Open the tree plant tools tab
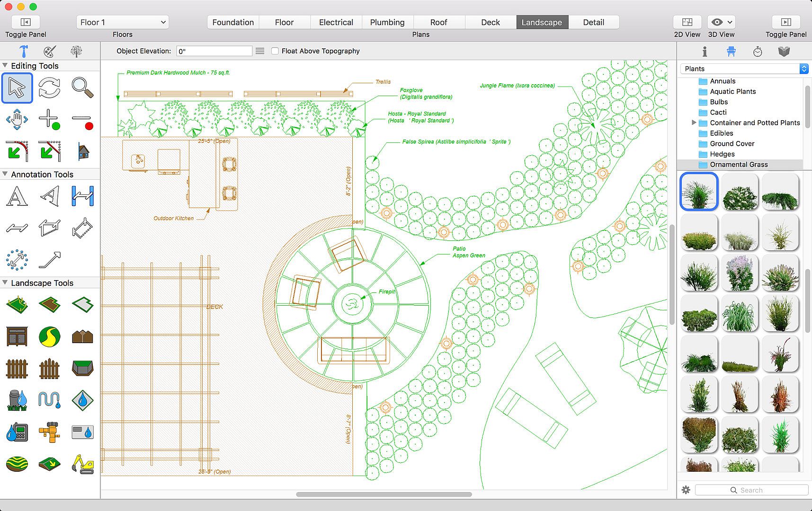Screen dimensions: 812x511 pyautogui.click(x=76, y=51)
